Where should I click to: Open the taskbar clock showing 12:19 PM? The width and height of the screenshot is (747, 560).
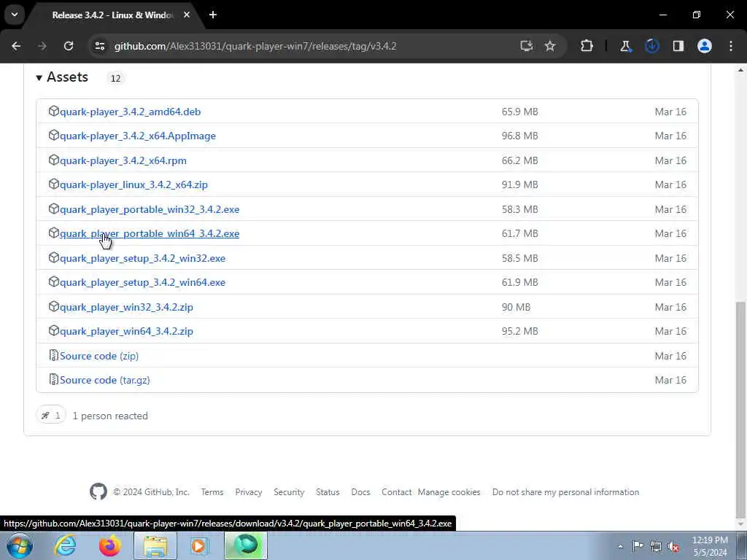(710, 546)
